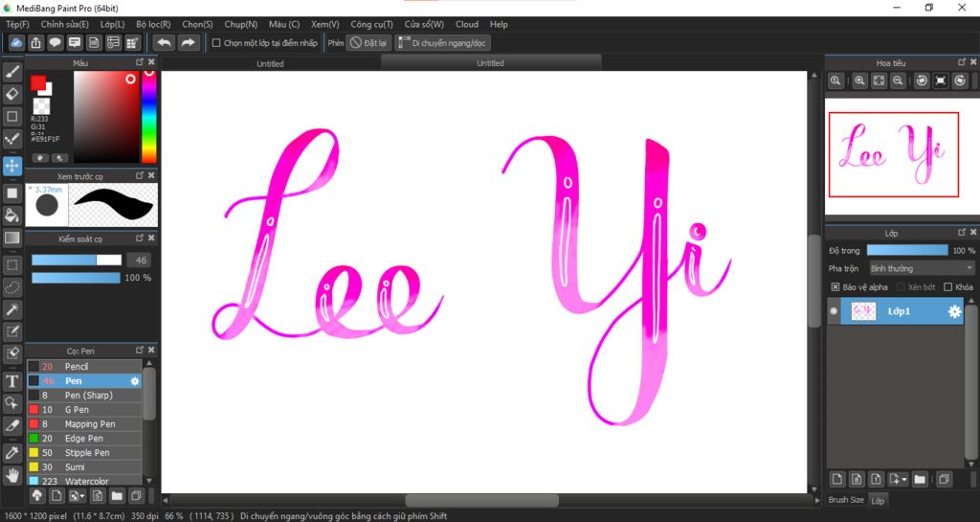The width and height of the screenshot is (980, 522).
Task: Click the red foreground color swatch
Action: click(x=38, y=82)
